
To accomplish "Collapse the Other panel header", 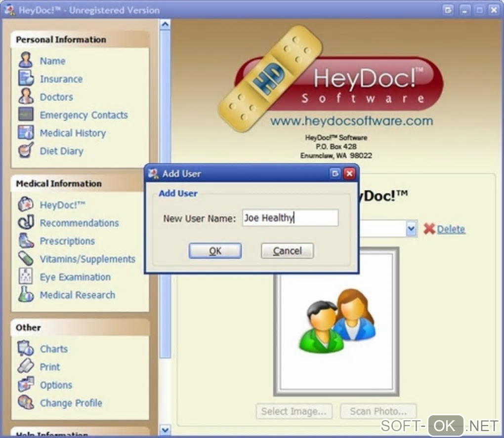I will [x=80, y=327].
